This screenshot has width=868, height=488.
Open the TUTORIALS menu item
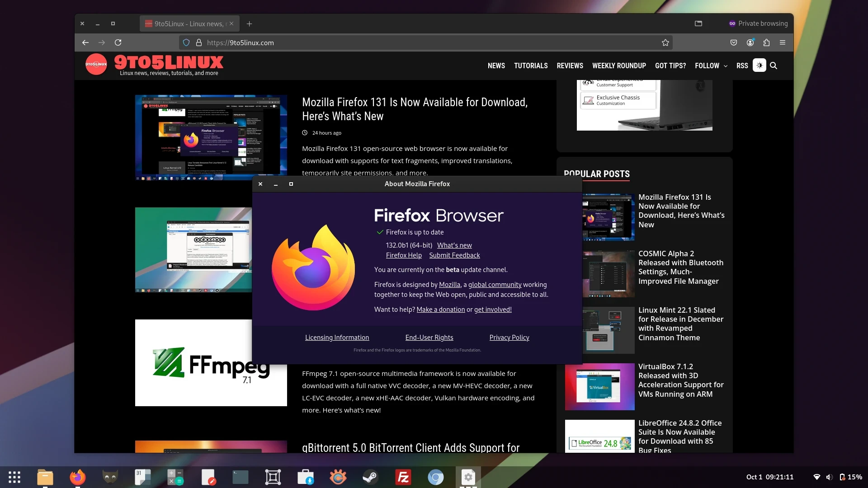pyautogui.click(x=531, y=66)
